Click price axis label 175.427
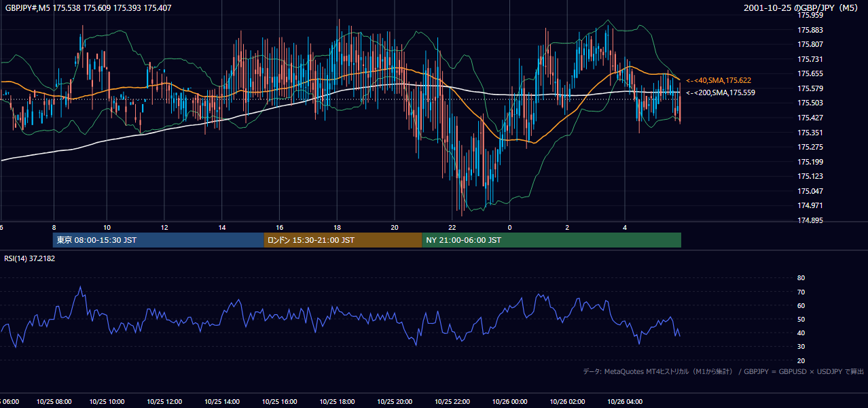 coord(810,118)
